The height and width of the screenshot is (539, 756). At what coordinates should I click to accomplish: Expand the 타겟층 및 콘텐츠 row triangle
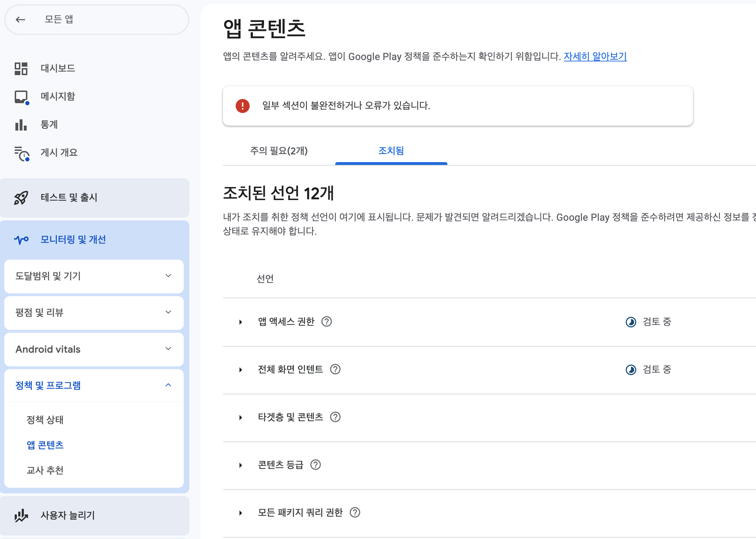coord(241,418)
